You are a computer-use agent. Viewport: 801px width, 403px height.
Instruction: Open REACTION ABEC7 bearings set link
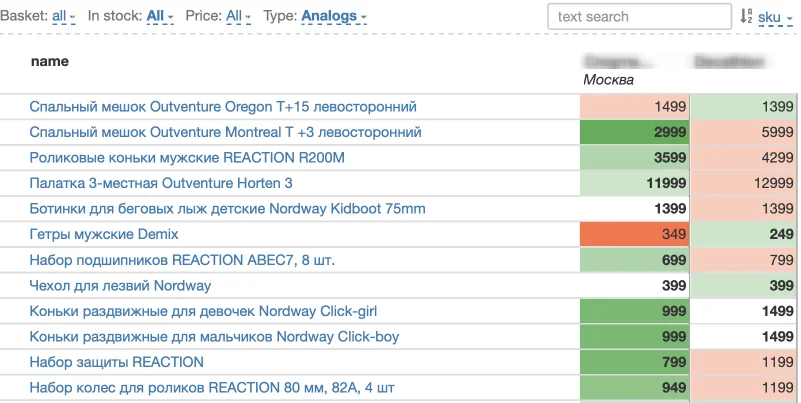[x=182, y=260]
